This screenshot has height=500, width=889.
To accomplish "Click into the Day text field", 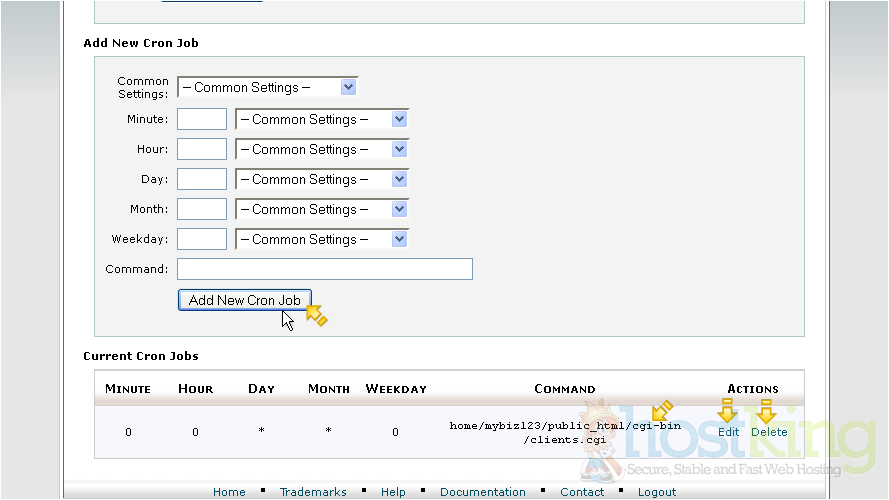I will tap(202, 179).
